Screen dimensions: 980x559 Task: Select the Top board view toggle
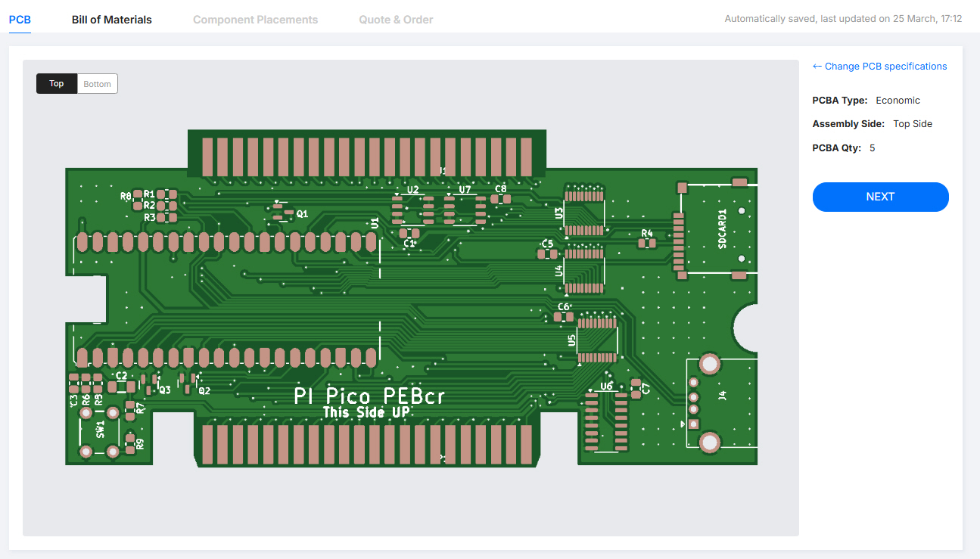[57, 84]
